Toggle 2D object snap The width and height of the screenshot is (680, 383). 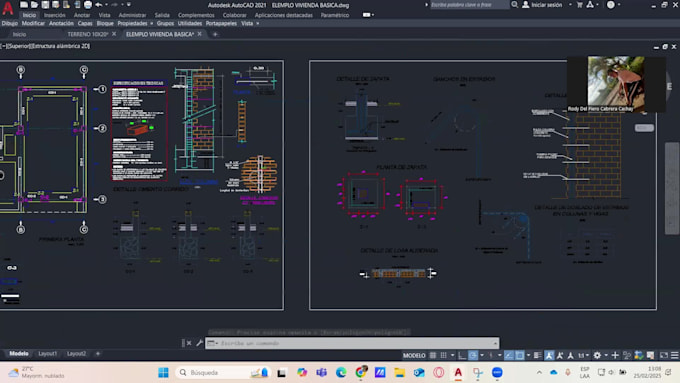(520, 355)
